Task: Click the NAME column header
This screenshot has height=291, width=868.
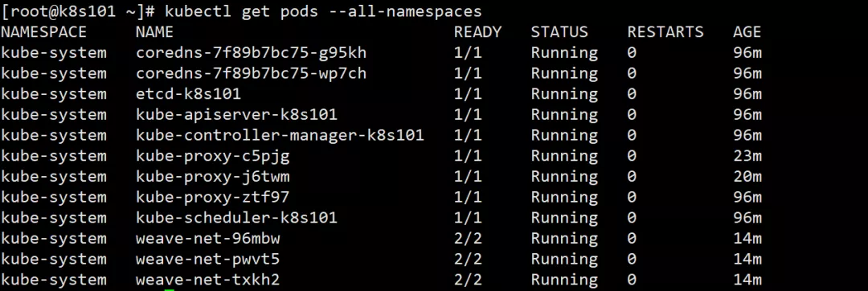Action: (x=155, y=32)
